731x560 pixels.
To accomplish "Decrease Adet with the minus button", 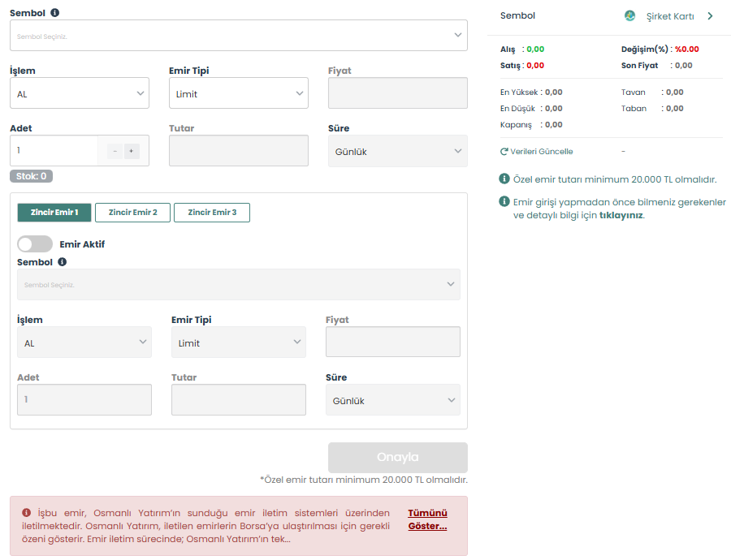I will (115, 151).
